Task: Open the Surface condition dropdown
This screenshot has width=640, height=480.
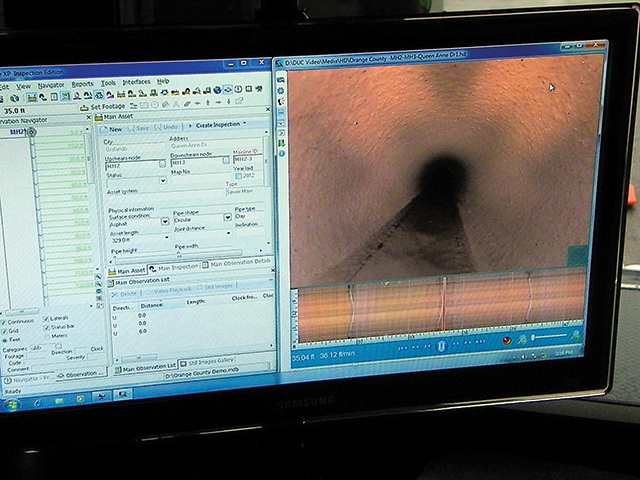Action: pos(165,220)
